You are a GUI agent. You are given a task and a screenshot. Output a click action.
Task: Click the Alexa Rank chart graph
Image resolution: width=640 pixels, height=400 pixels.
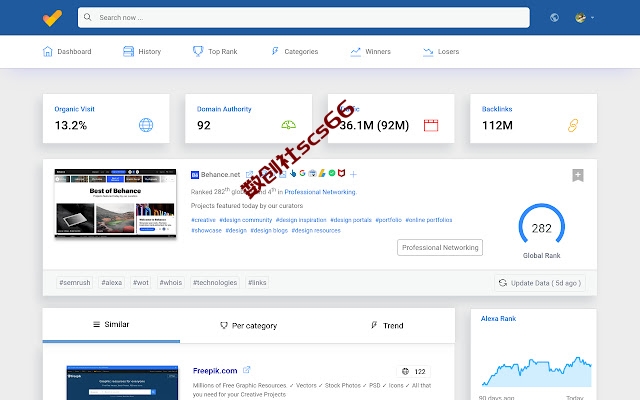(536, 371)
